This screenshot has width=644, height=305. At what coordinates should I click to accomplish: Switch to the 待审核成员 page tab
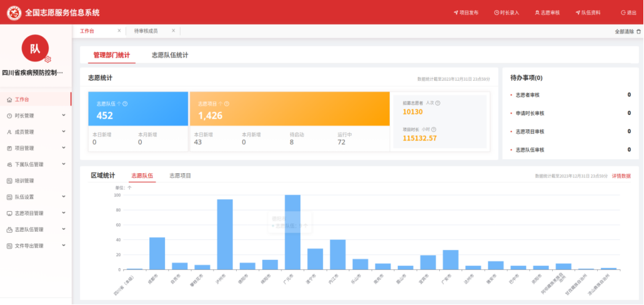[146, 31]
